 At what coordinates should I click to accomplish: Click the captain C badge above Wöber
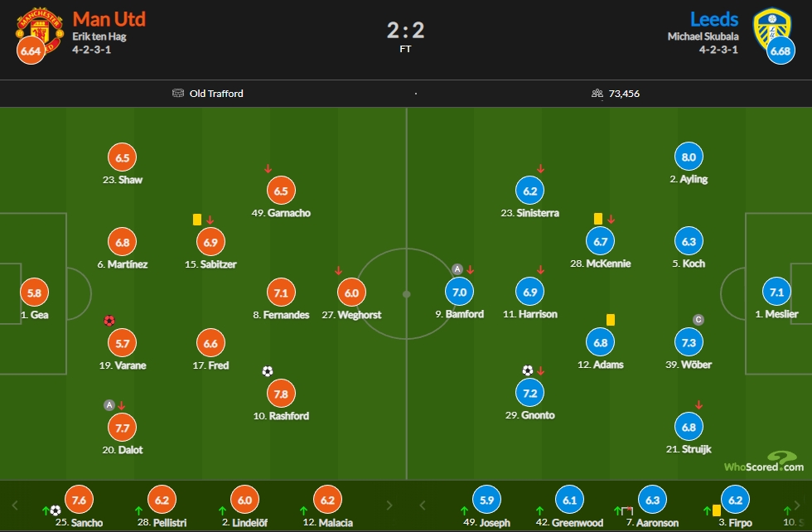click(698, 320)
